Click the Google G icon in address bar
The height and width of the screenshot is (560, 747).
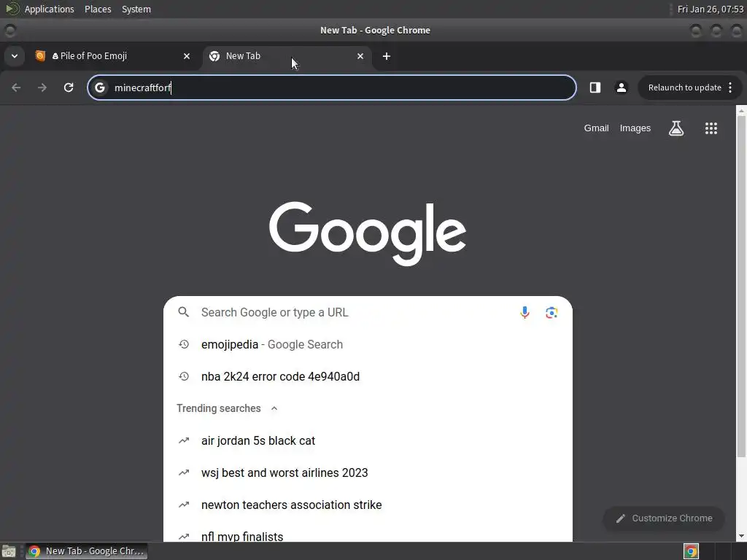99,87
